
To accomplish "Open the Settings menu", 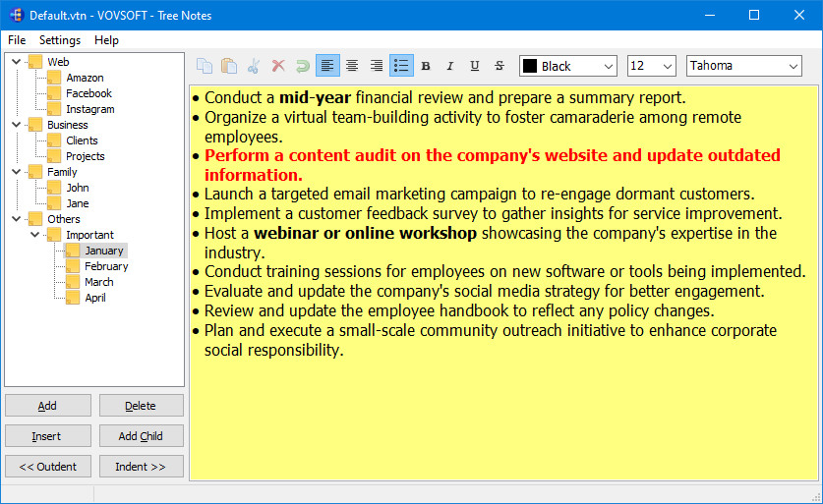I will 60,40.
